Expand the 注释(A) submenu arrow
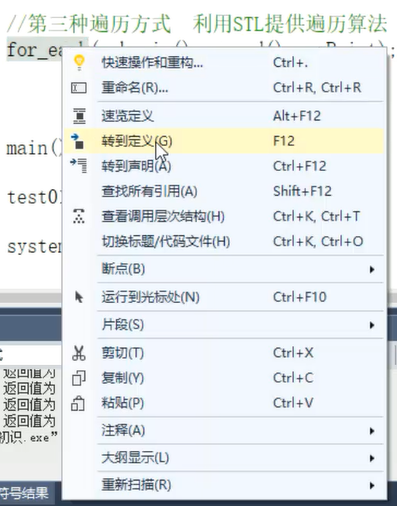The image size is (397, 506). point(372,431)
